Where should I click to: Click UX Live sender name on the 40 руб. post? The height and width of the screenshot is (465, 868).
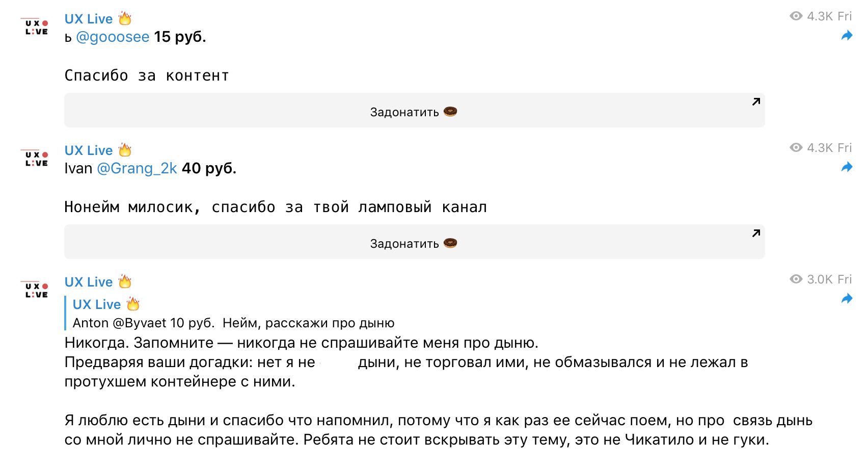89,150
